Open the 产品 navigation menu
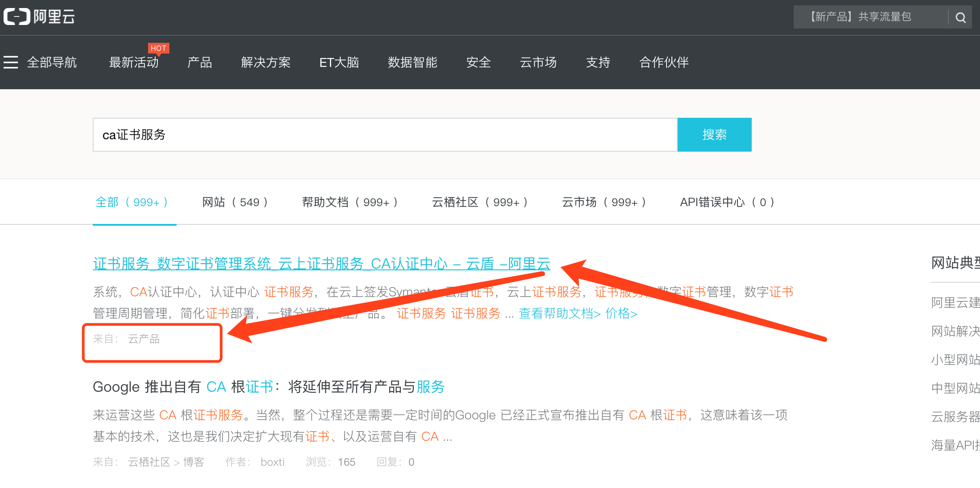The image size is (980, 488). (x=199, y=62)
